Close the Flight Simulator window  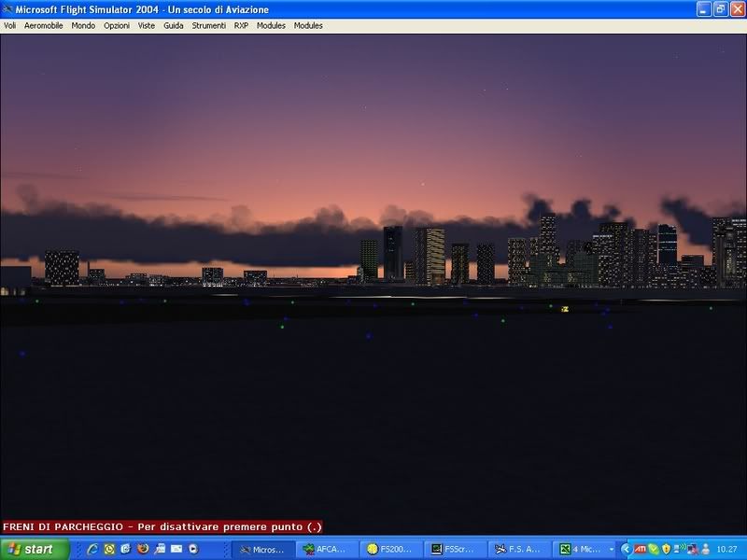[x=738, y=9]
